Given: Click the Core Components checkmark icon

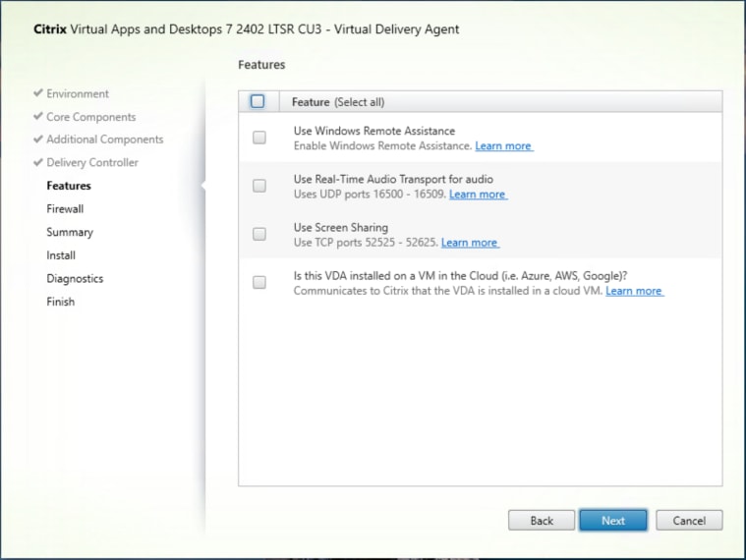Looking at the screenshot, I should click(38, 116).
